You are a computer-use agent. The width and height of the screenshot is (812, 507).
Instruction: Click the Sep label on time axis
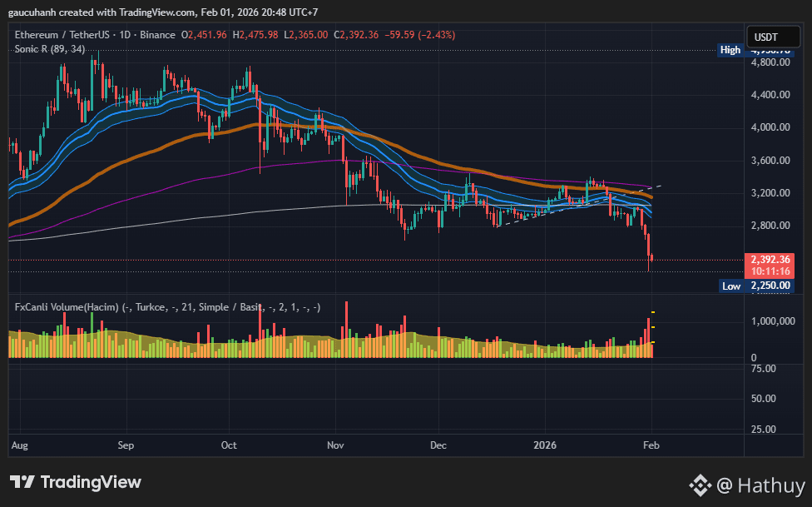tap(126, 445)
